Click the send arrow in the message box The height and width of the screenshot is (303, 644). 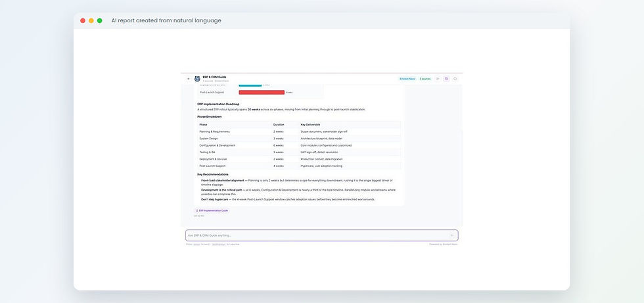452,235
